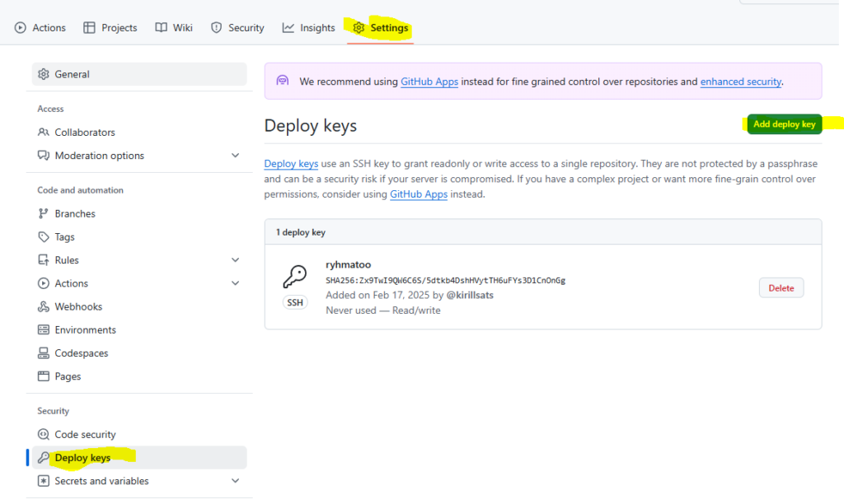
Task: Delete the ryhmatoo deploy key
Action: (x=781, y=288)
